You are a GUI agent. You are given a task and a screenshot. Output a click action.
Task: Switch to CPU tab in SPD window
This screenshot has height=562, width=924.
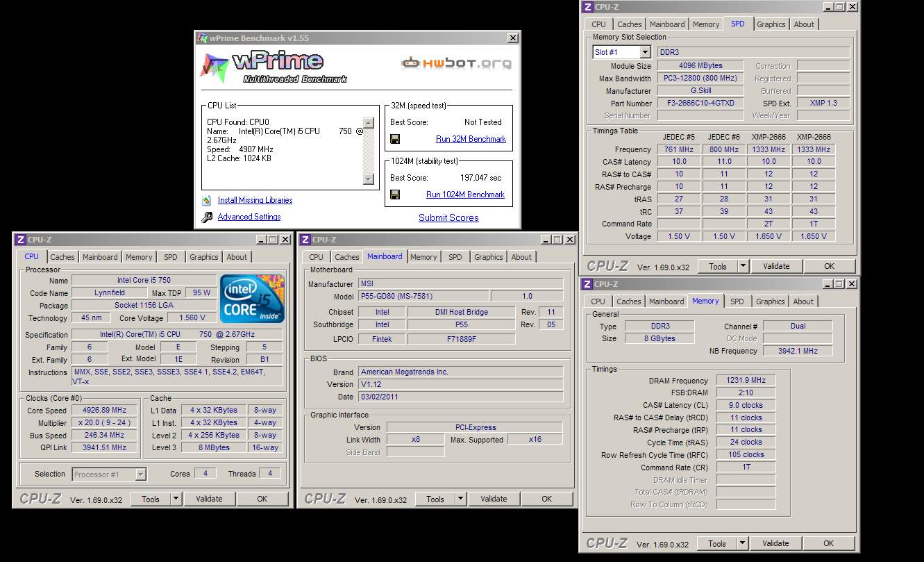click(599, 24)
